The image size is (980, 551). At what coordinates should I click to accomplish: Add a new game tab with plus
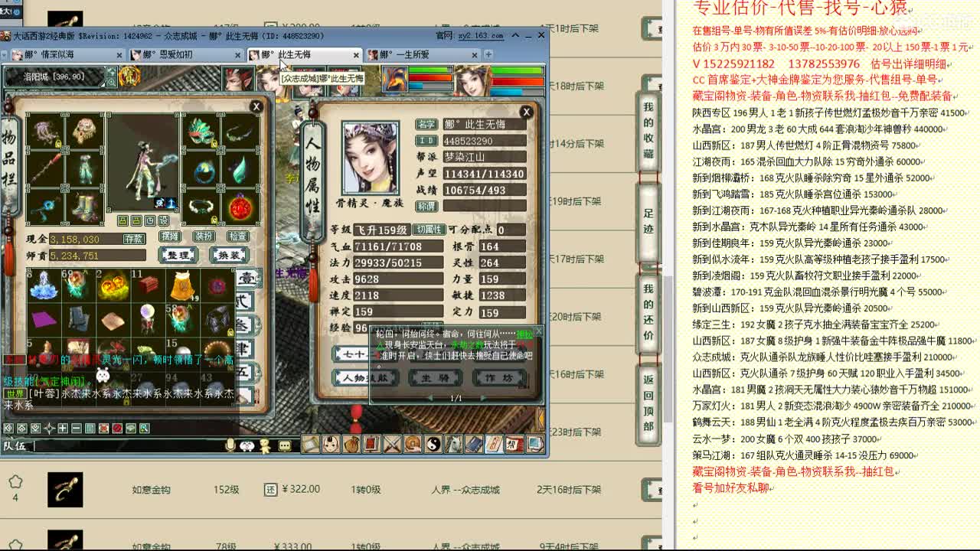pos(488,54)
